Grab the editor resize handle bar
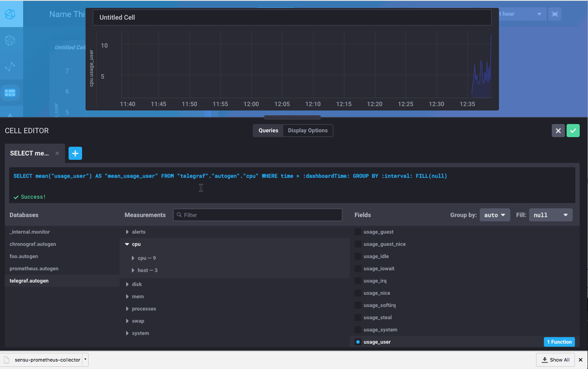588x369 pixels. pos(292,117)
